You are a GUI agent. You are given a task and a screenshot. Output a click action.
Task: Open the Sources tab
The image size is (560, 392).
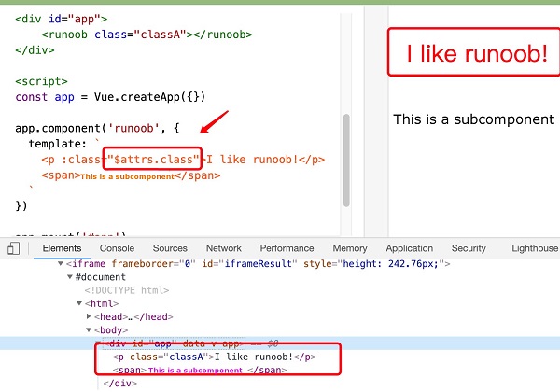170,248
